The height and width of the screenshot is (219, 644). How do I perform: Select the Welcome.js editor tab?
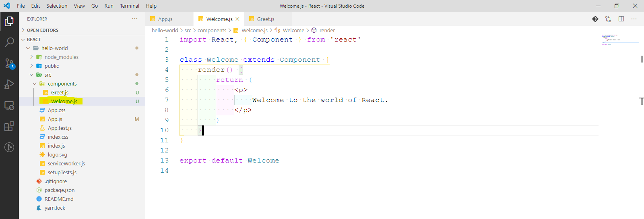point(219,19)
